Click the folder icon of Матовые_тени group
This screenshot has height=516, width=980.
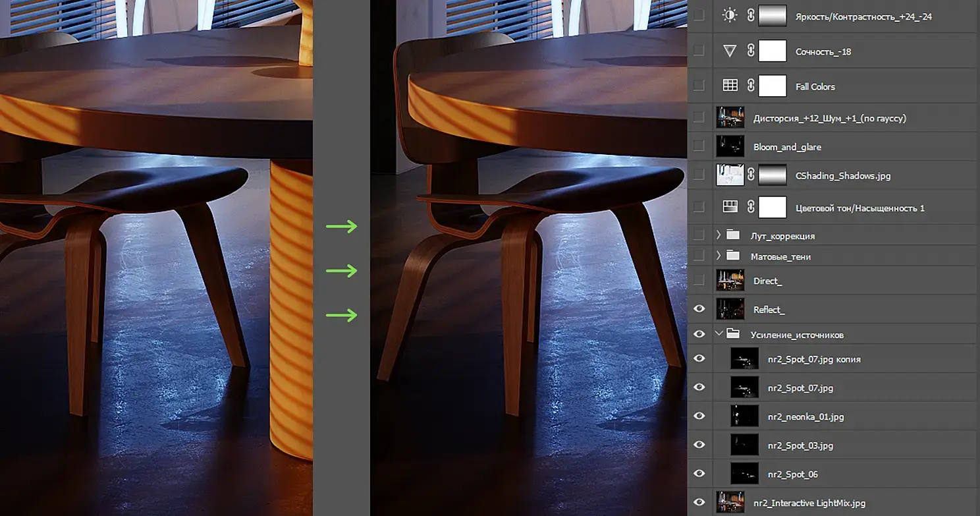click(733, 256)
